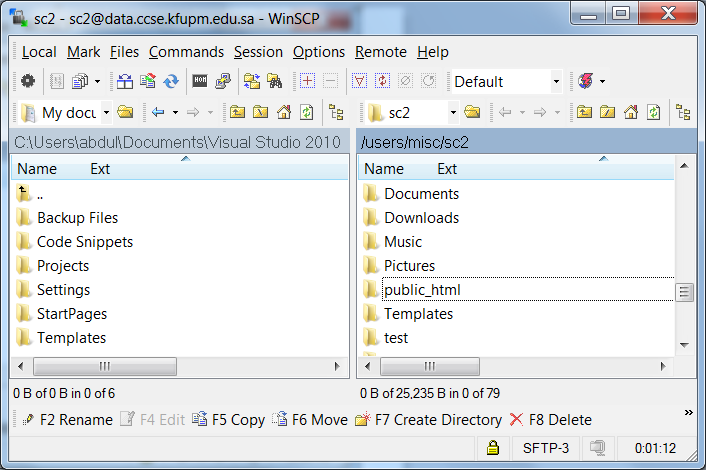Screen dimensions: 706x470
Task: Click the remote panel vertical scrollbar down arrow
Action: tap(684, 345)
